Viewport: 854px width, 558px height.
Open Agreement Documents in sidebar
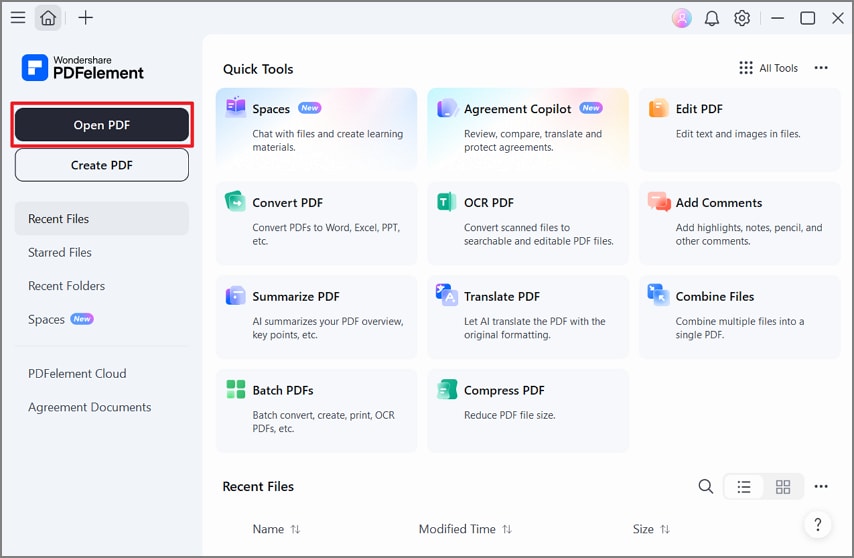pyautogui.click(x=102, y=407)
